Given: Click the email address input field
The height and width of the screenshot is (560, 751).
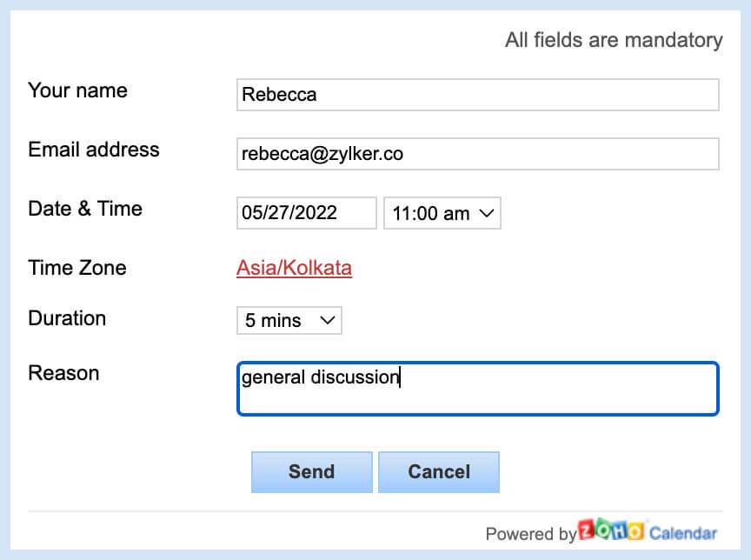Looking at the screenshot, I should (x=477, y=154).
